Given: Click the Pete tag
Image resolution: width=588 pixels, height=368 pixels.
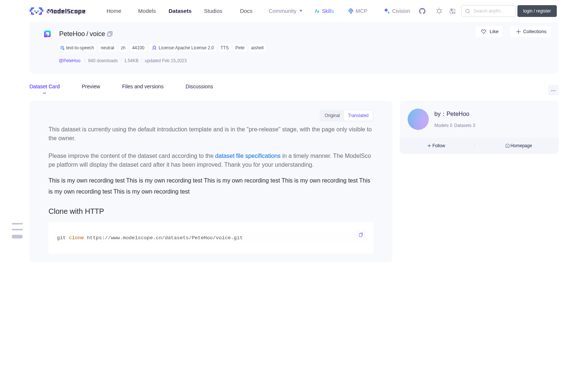Looking at the screenshot, I should tap(240, 48).
